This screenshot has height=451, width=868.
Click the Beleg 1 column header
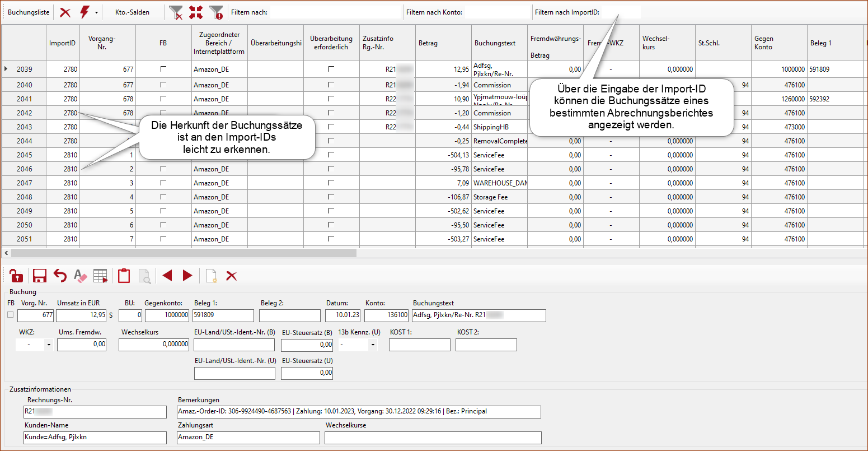(x=835, y=43)
